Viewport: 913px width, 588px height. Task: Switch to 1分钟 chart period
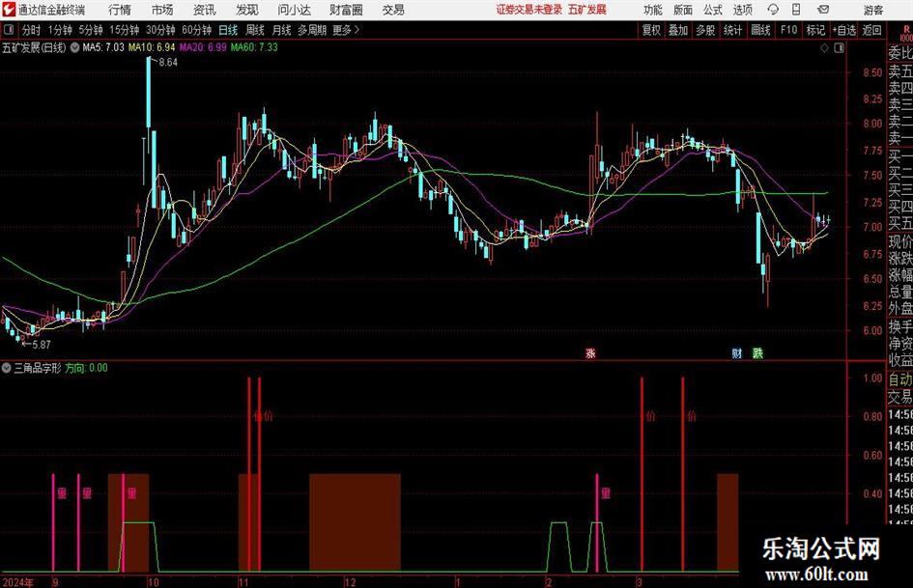(x=60, y=30)
